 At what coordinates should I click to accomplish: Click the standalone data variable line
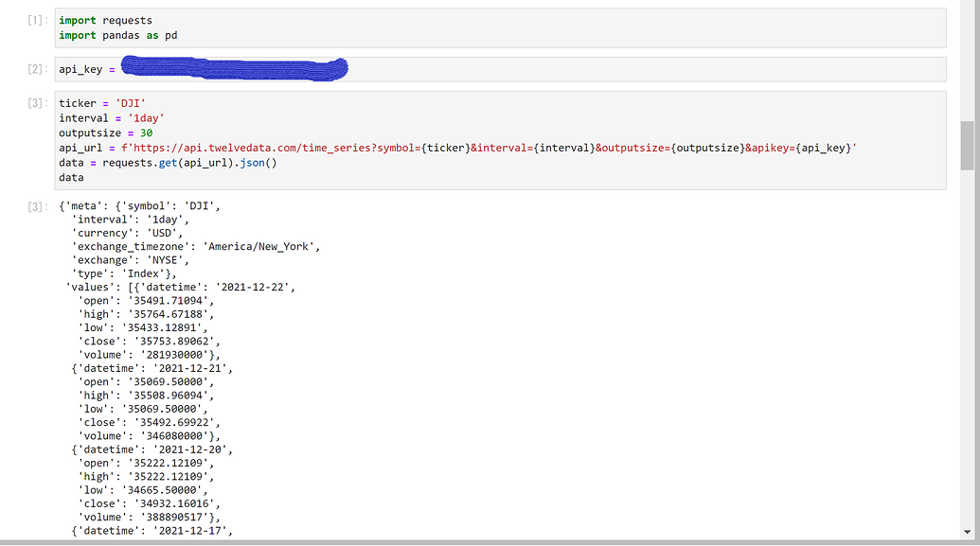(71, 176)
